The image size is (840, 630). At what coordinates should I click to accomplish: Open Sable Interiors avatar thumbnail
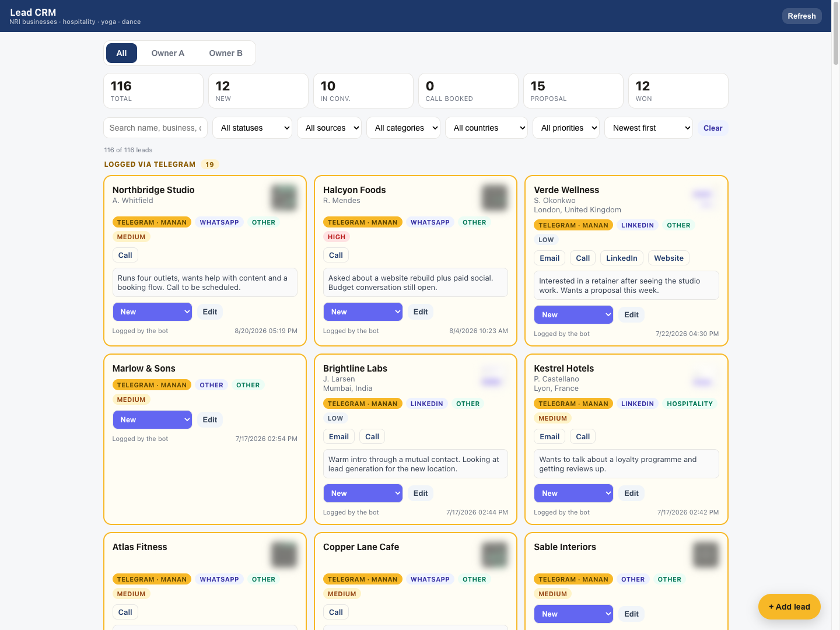[x=706, y=555]
